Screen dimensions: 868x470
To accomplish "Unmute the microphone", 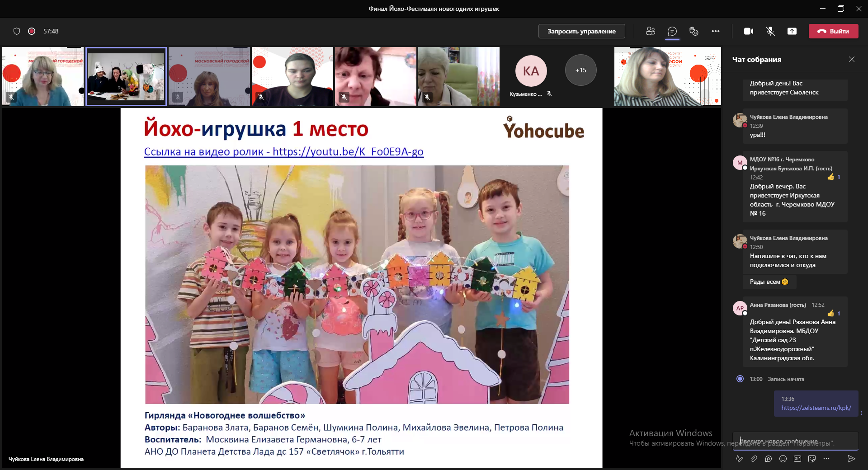I will [x=770, y=31].
